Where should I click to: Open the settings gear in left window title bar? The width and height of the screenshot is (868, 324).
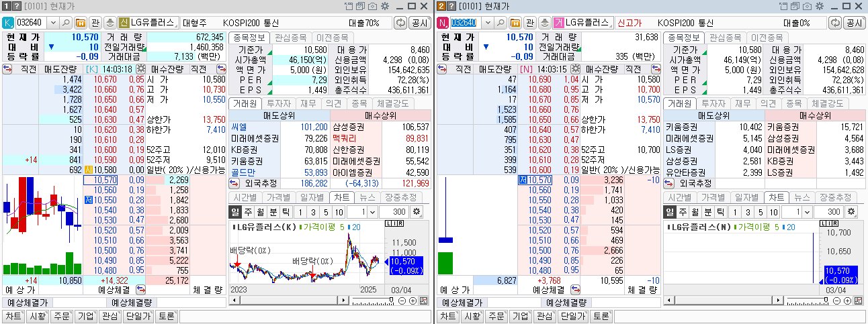click(384, 6)
